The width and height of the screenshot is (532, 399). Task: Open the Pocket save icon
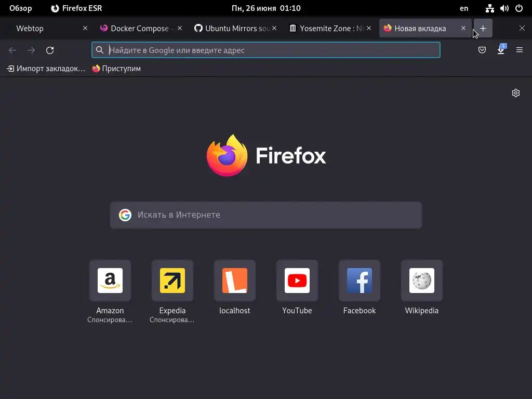click(482, 50)
